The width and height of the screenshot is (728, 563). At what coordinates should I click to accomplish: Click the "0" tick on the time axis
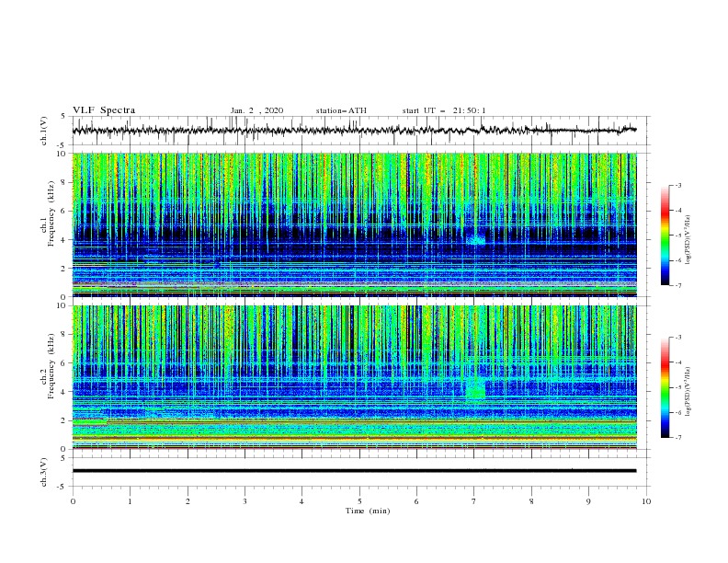click(x=73, y=501)
